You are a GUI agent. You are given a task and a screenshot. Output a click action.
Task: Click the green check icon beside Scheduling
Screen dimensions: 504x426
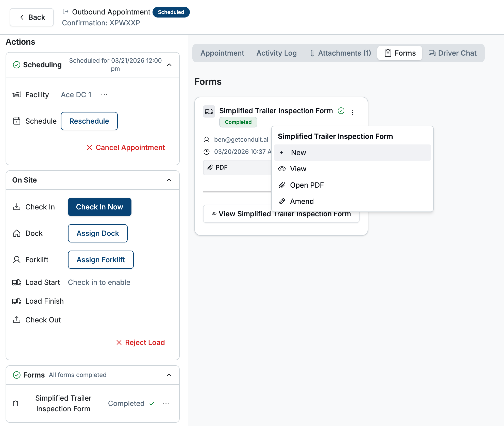click(16, 65)
